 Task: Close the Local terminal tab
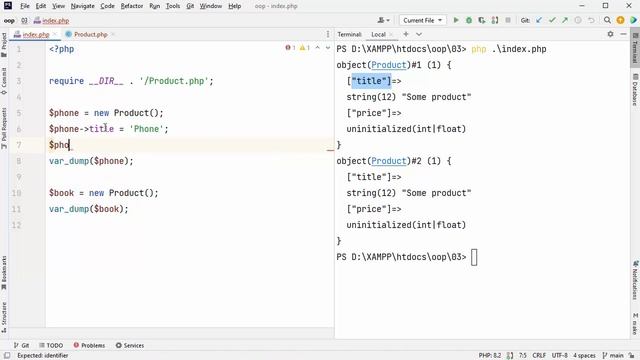click(391, 35)
